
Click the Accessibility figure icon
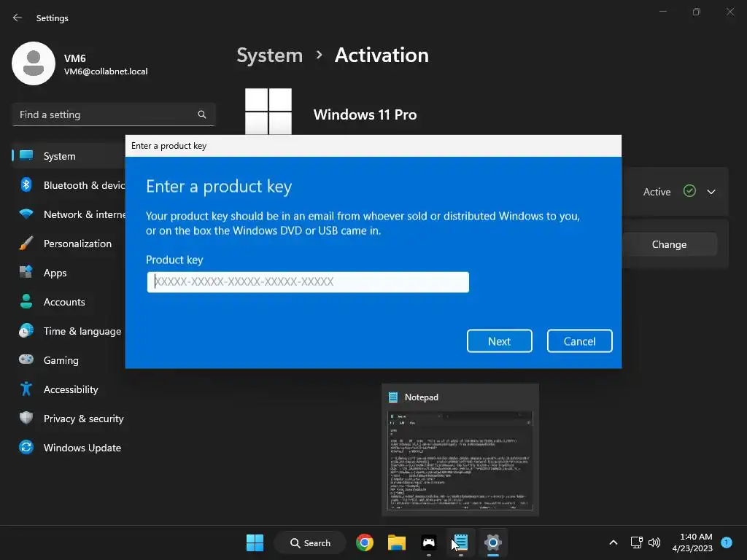[x=26, y=389]
